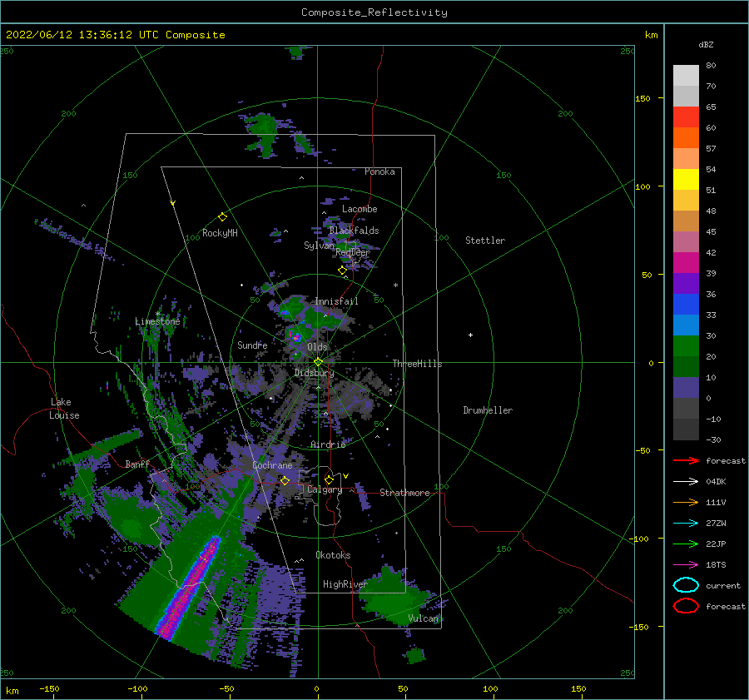Click the HighRiver label
This screenshot has height=700, width=749.
[x=345, y=584]
